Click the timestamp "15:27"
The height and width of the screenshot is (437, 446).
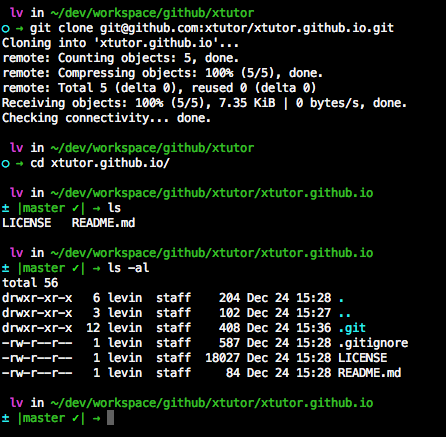click(314, 313)
